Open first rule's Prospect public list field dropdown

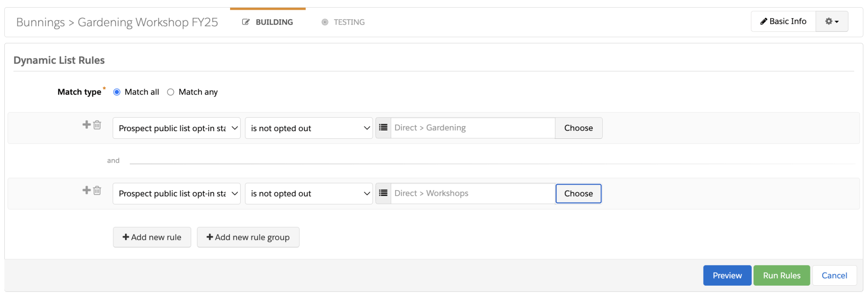pyautogui.click(x=176, y=128)
